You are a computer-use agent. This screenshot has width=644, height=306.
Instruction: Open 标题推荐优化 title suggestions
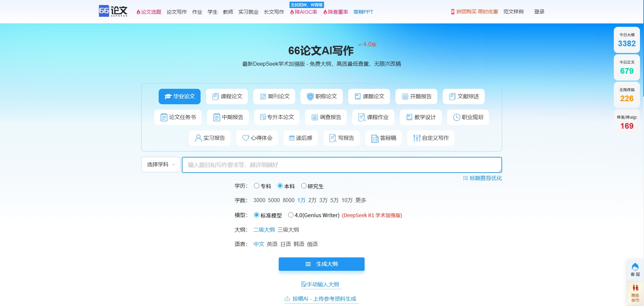coord(482,178)
